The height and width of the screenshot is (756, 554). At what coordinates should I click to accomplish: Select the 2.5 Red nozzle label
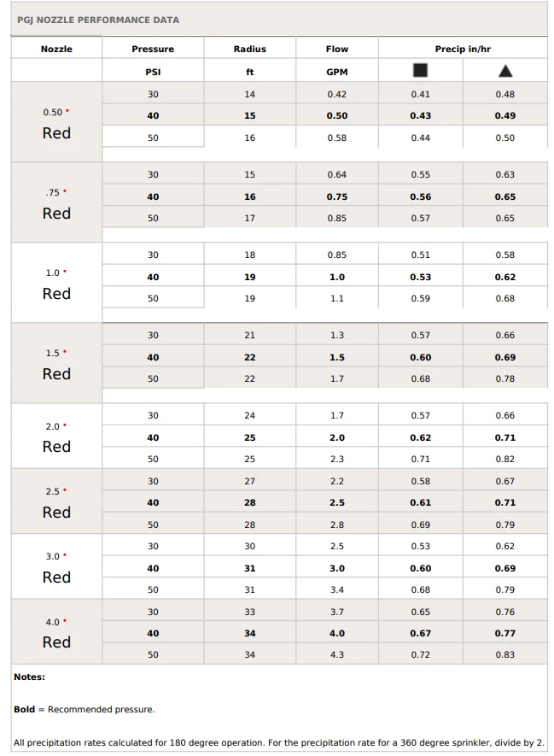pos(56,502)
